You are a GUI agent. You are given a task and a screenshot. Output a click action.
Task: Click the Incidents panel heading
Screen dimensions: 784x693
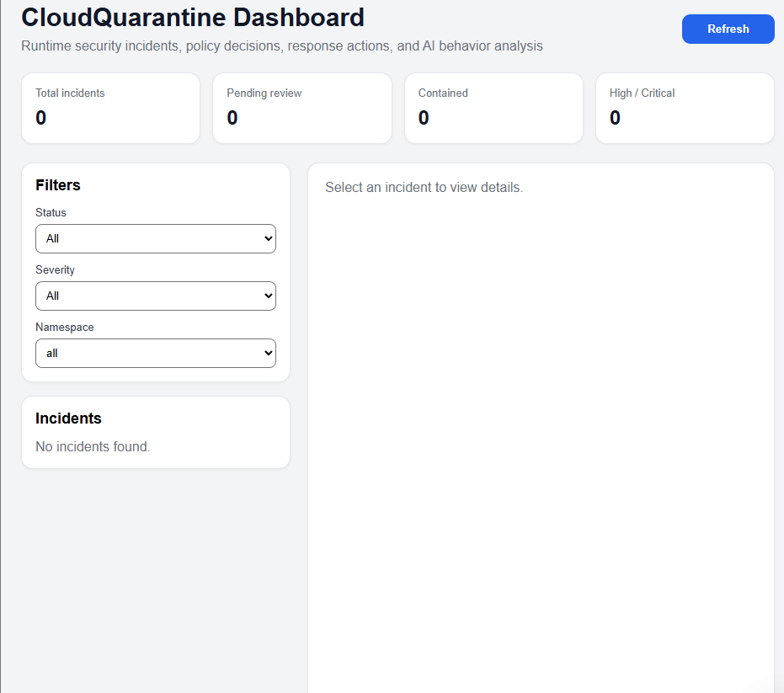click(68, 418)
